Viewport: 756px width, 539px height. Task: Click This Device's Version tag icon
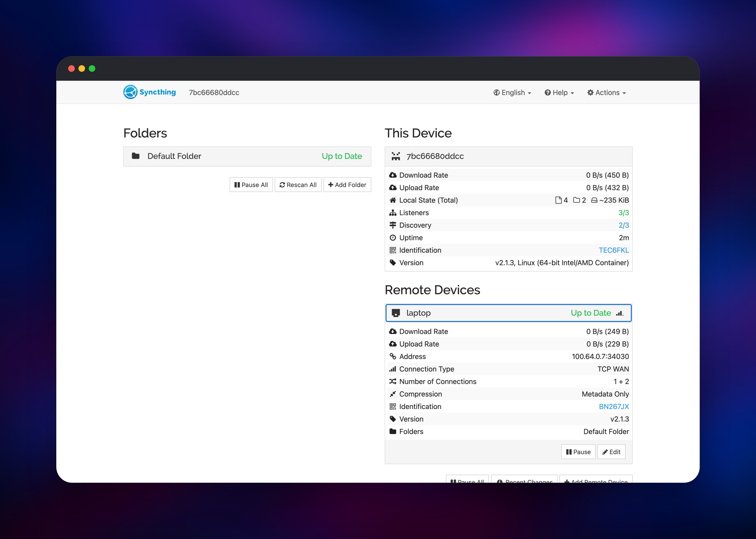coord(393,263)
